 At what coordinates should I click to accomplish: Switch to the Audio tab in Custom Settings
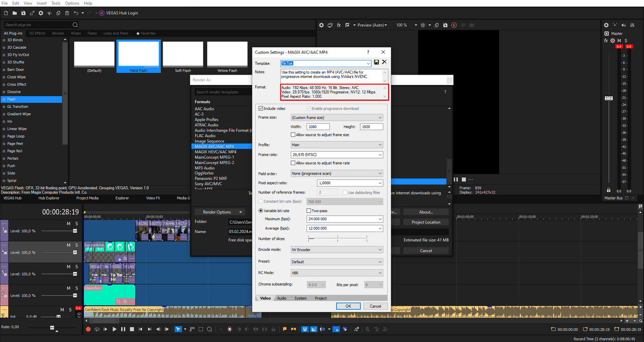(x=282, y=298)
